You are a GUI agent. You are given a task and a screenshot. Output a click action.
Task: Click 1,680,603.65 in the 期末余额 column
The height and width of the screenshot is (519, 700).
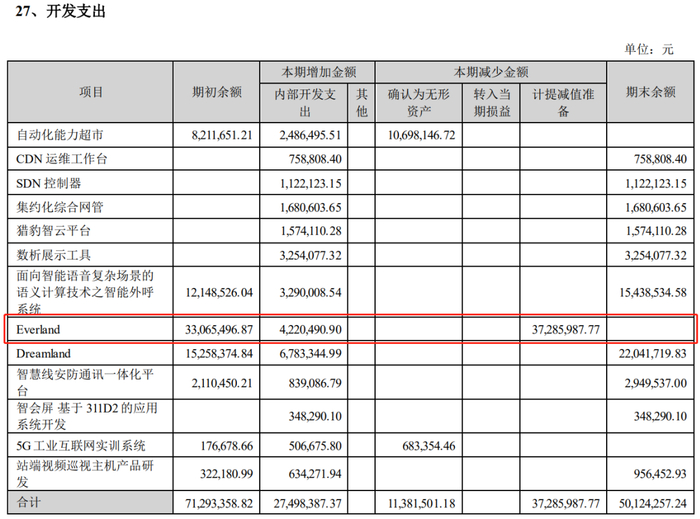coord(656,208)
